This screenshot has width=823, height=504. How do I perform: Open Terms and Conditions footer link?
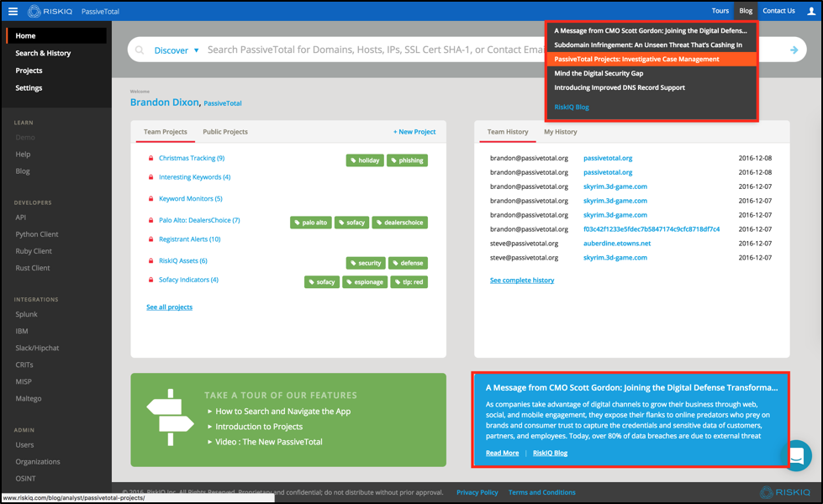tap(541, 492)
